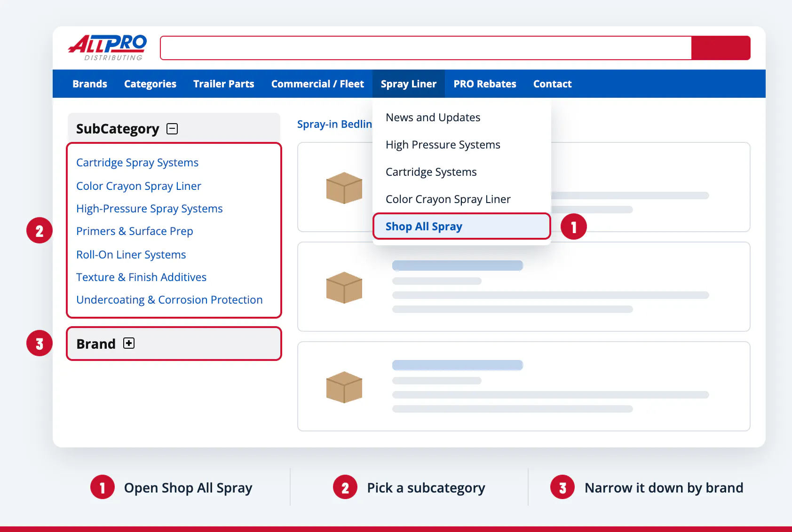Filter by Texture & Finish Additives
Screen dimensions: 792x532
click(142, 277)
